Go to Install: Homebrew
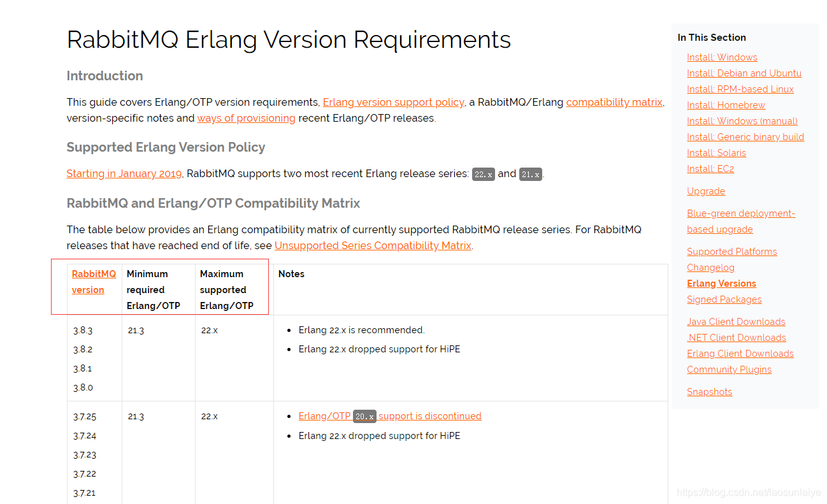The width and height of the screenshot is (827, 504). (x=726, y=105)
